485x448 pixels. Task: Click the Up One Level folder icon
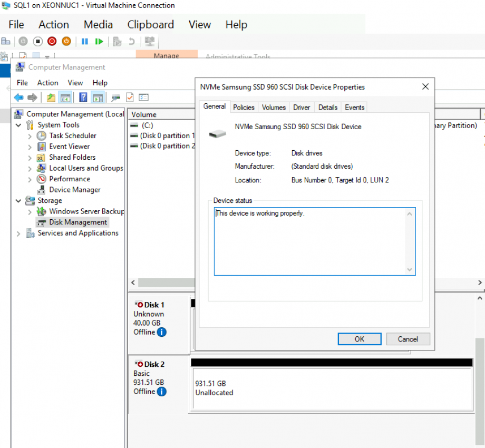[51, 98]
